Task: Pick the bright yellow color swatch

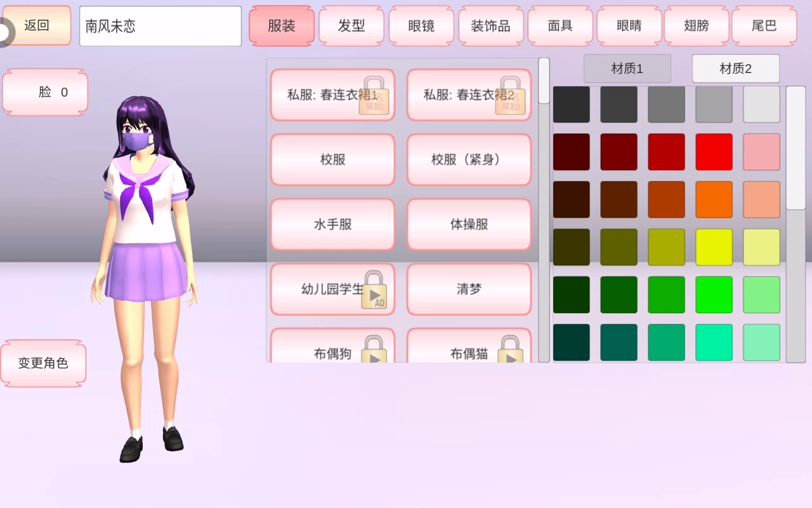Action: click(x=714, y=247)
